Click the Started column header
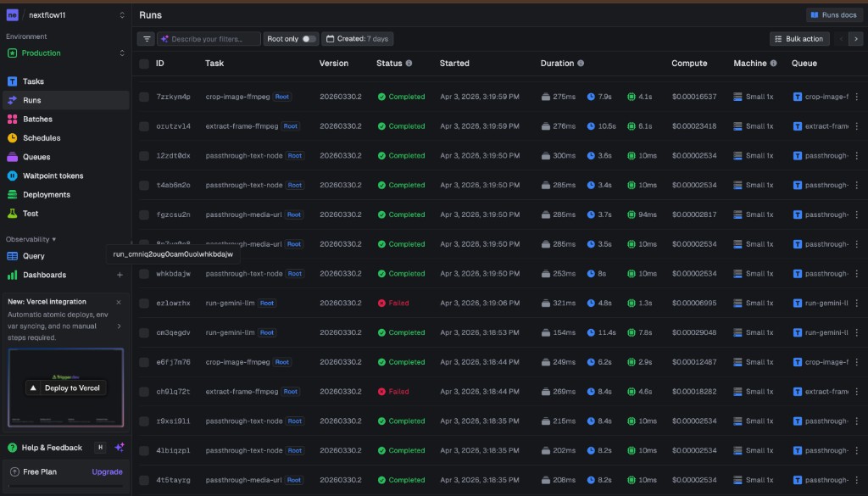Screen dimensions: 868x496 [x=454, y=63]
